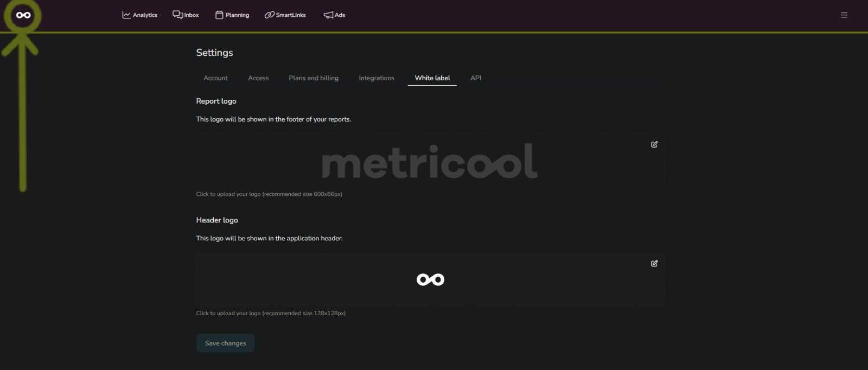Open the Plans and billing tab
868x370 pixels.
314,78
